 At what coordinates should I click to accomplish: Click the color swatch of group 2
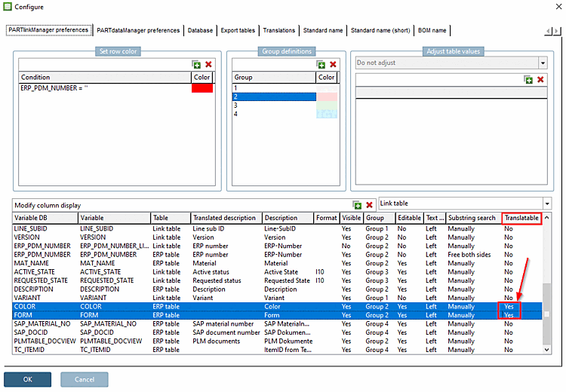point(327,96)
